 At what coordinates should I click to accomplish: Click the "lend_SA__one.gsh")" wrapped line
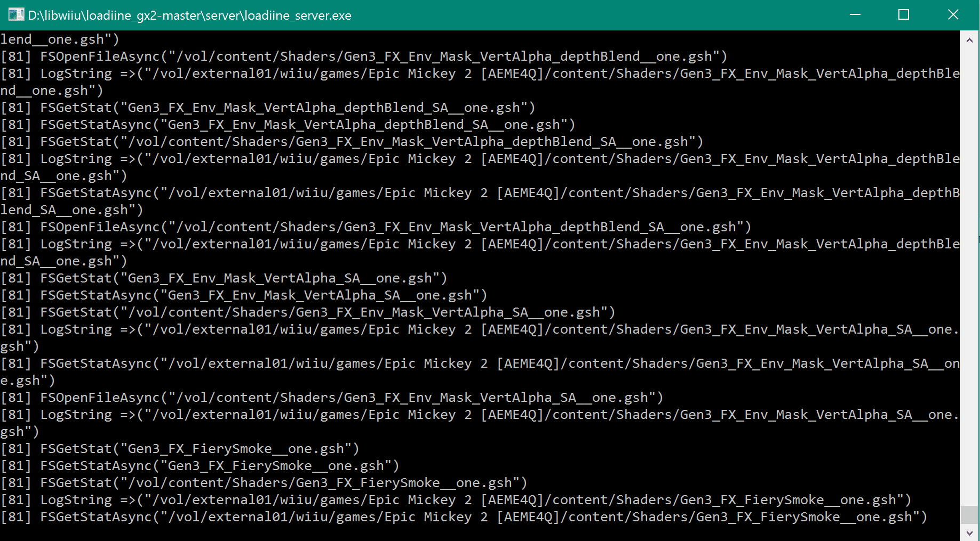(71, 210)
